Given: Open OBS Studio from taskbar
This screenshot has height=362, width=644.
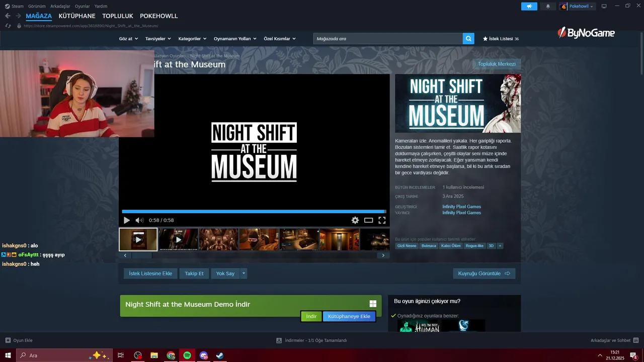Looking at the screenshot, I should pyautogui.click(x=138, y=355).
